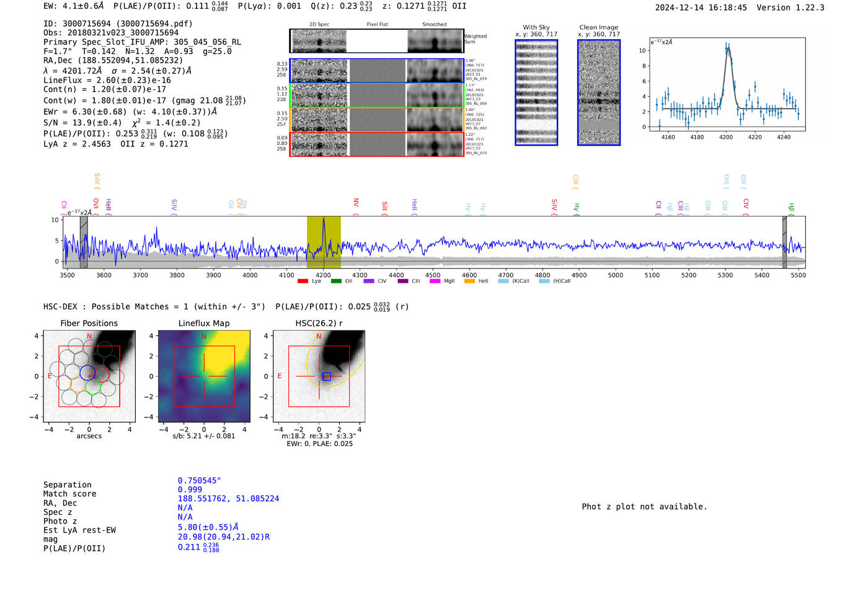Click the blue square marker in HSC r image
Viewport: 868px width, 591px height.
[327, 376]
